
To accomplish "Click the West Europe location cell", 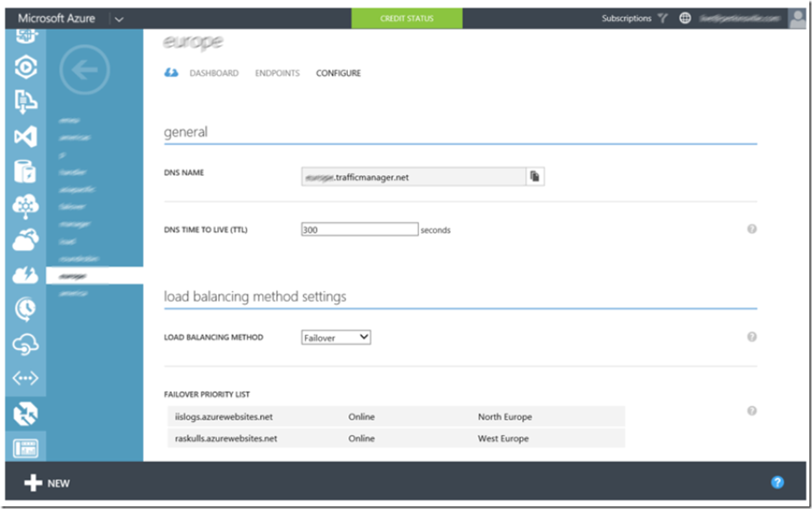I will coord(503,438).
